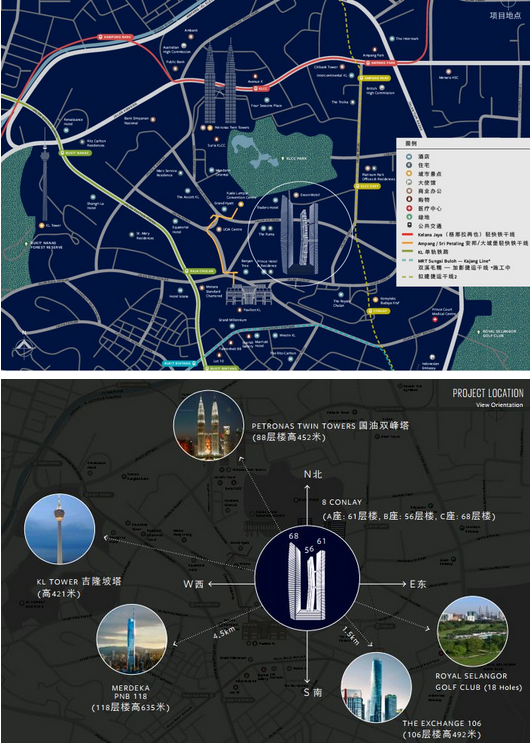530x743 pixels.
Task: Click the green space legend icon
Action: click(x=409, y=217)
